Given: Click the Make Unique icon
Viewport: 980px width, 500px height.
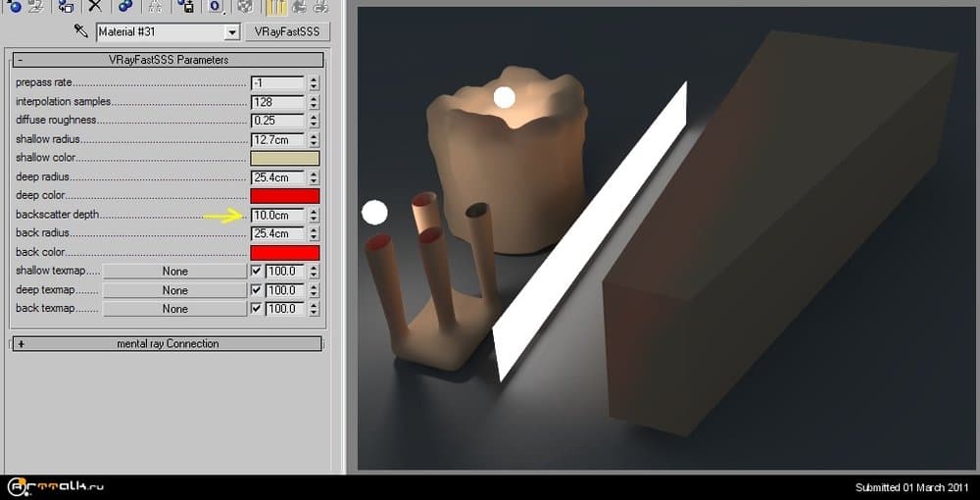Looking at the screenshot, I should (x=155, y=6).
